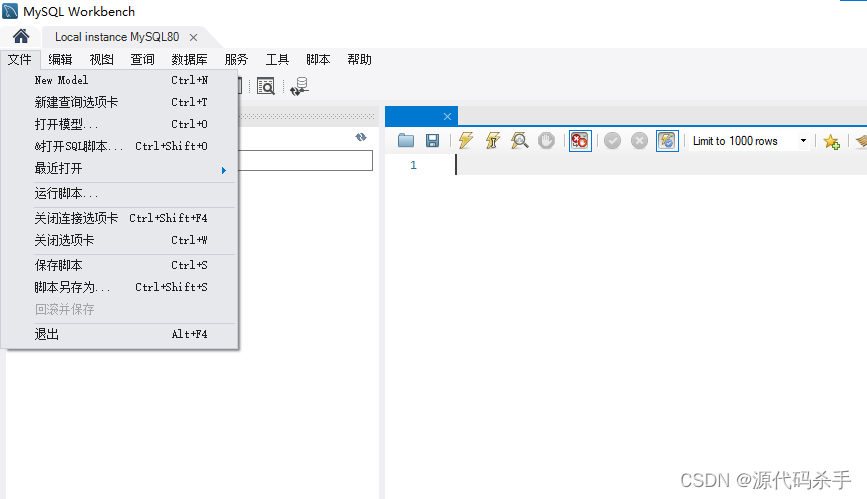Select 新建查询选项卡 menu entry
Image resolution: width=867 pixels, height=499 pixels.
coord(121,102)
